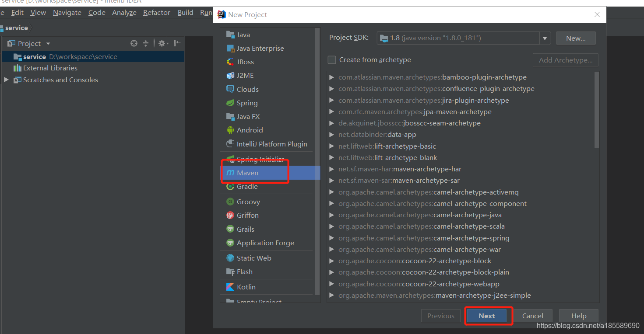Select jira-plugin-archetype row
Screen dimensions: 644x334
[x=461, y=100]
